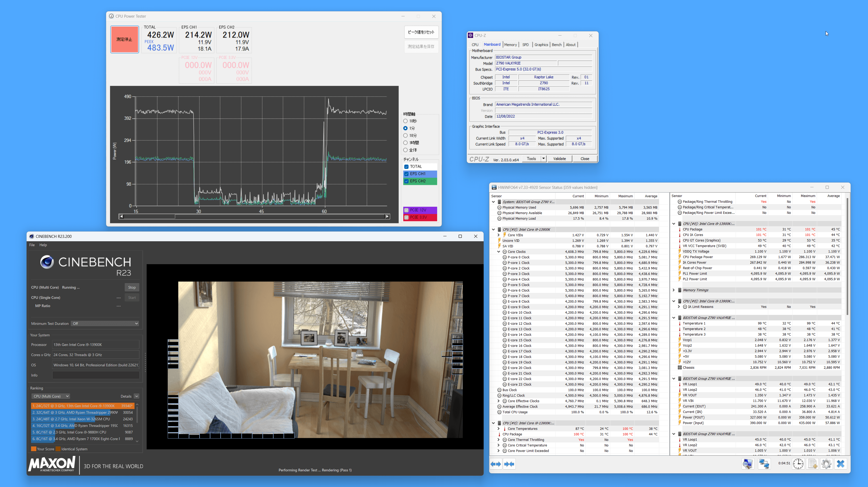Select 1分 time axis radio button
Viewport: 868px width, 487px height.
[405, 129]
